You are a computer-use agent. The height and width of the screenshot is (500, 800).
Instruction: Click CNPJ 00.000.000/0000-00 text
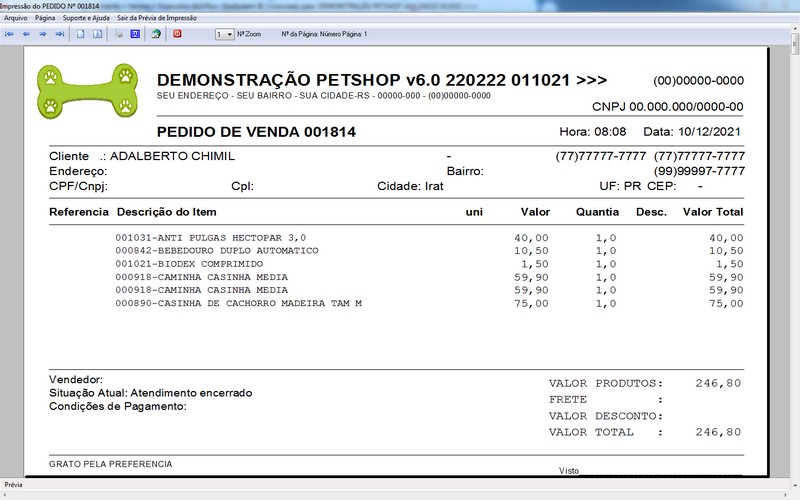(x=667, y=107)
